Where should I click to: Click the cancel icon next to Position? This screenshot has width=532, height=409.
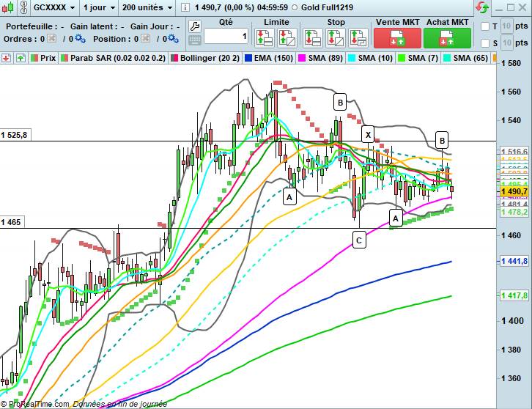(x=145, y=39)
